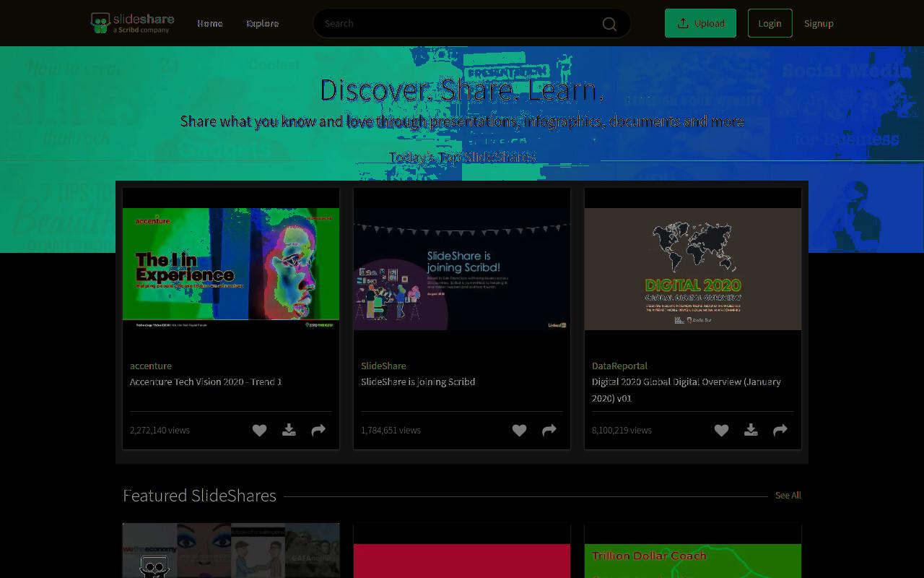Like the Digital 2020 Global Overview slideshow
The width and height of the screenshot is (924, 578).
[722, 430]
